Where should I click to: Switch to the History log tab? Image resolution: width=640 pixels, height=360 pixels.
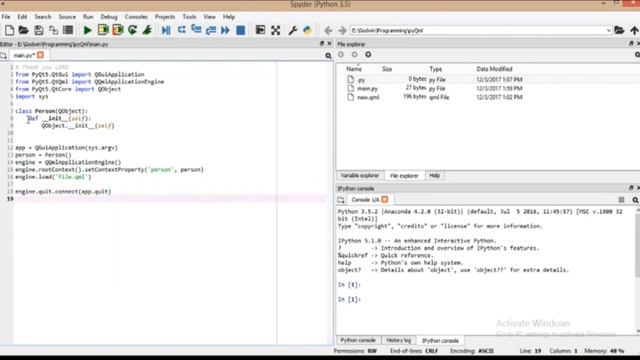[398, 340]
